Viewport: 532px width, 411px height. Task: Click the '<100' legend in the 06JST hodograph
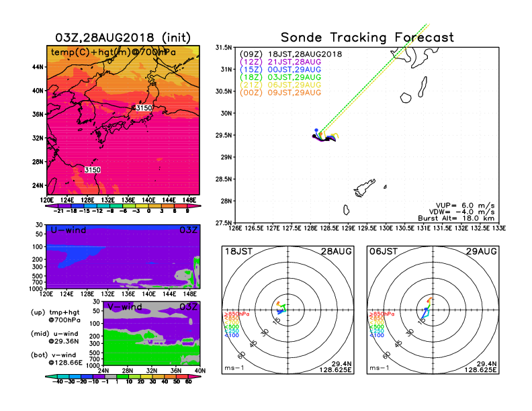[376, 335]
